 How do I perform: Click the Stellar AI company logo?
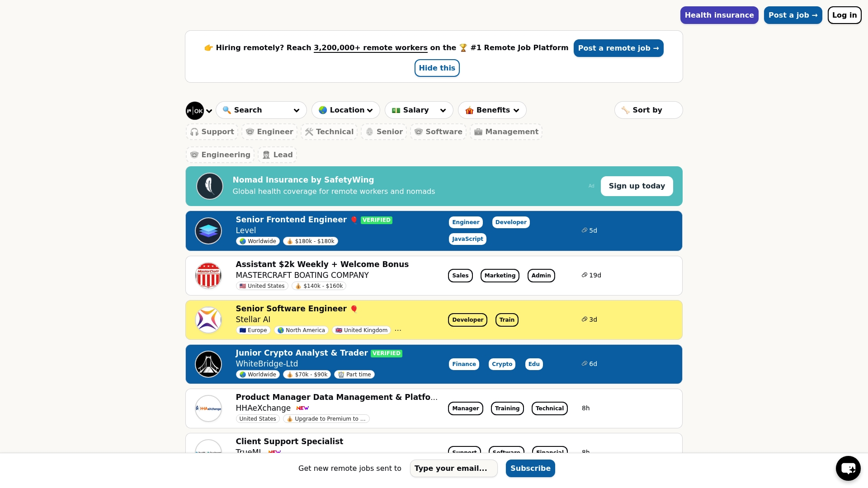[x=208, y=319]
